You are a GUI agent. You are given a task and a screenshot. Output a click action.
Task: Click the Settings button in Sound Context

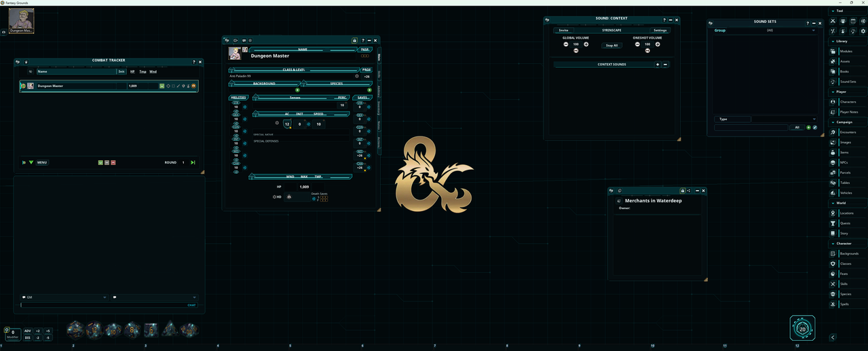tap(660, 31)
